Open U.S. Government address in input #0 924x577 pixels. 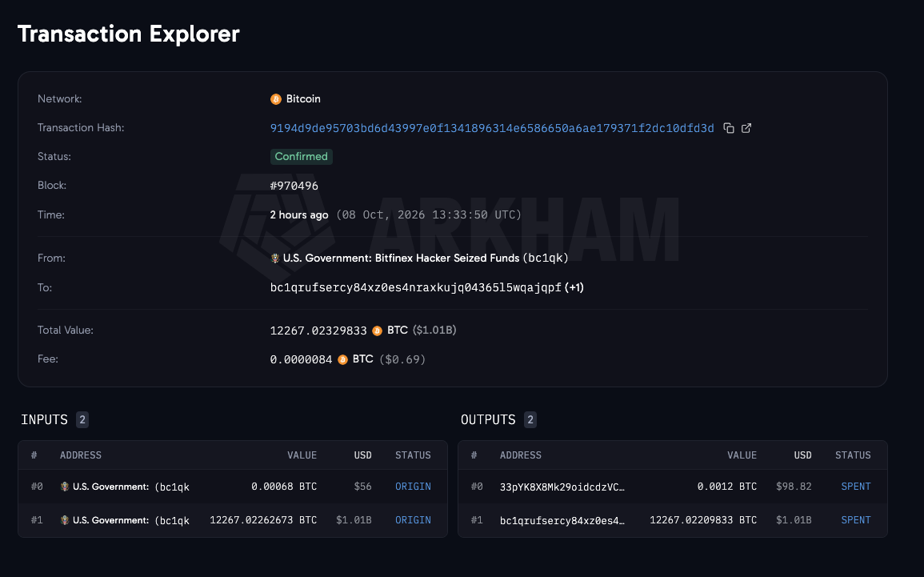(x=131, y=487)
